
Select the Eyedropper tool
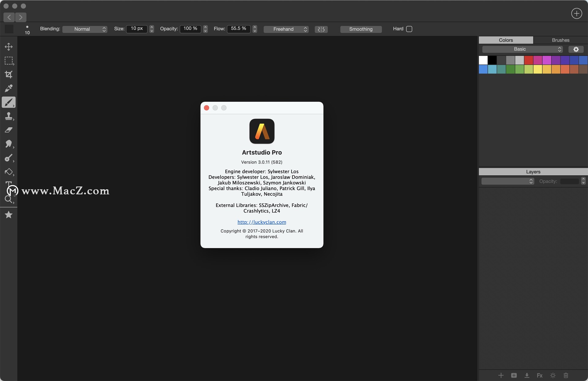(x=9, y=88)
